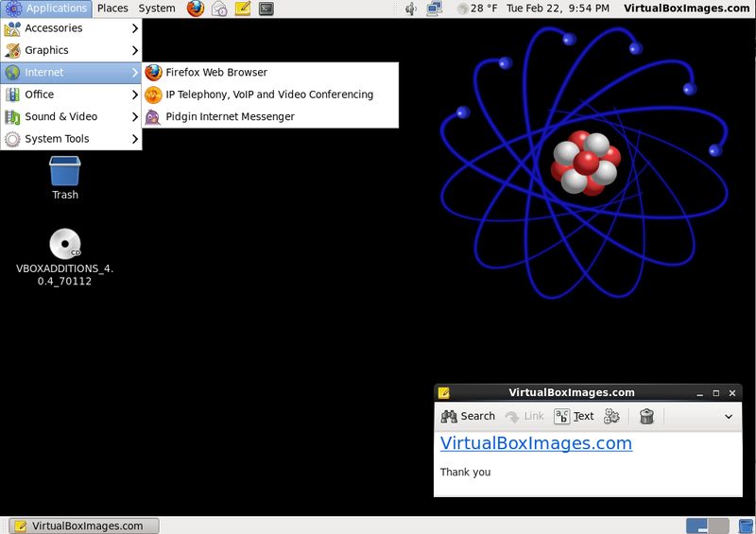Open the Applications menu
The image size is (756, 534).
[x=46, y=9]
